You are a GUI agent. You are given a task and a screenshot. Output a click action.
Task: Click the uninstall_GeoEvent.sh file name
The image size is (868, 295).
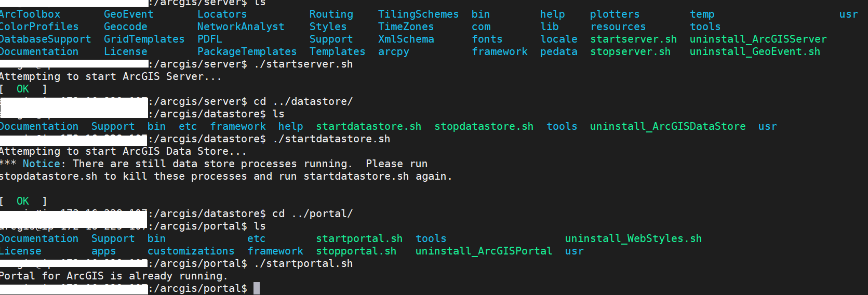coord(755,51)
